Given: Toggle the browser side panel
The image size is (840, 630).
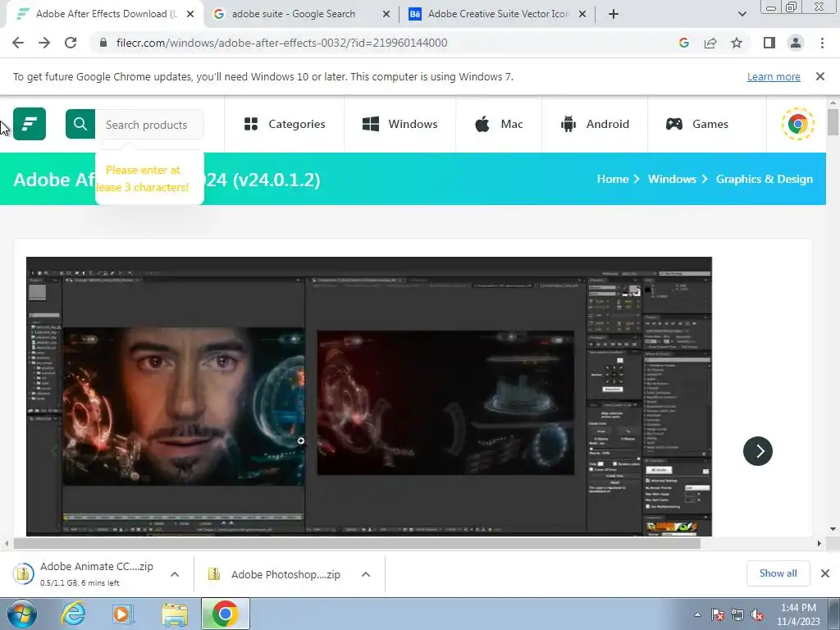Looking at the screenshot, I should (769, 43).
